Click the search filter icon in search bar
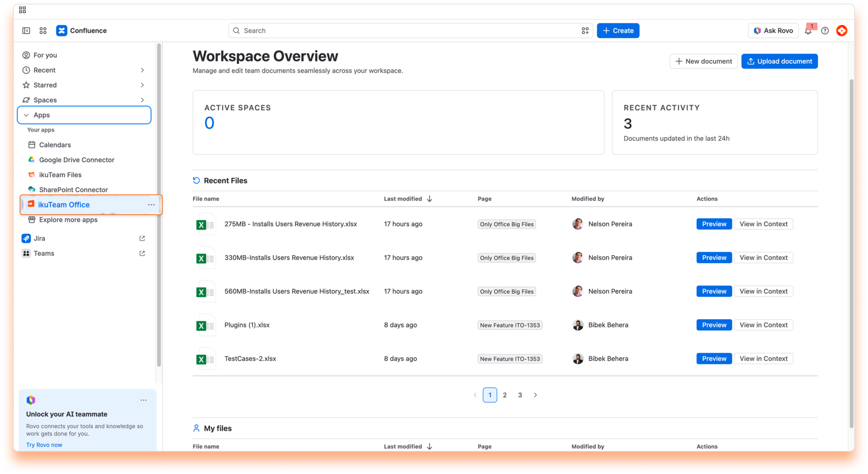Image resolution: width=868 pixels, height=474 pixels. (585, 30)
